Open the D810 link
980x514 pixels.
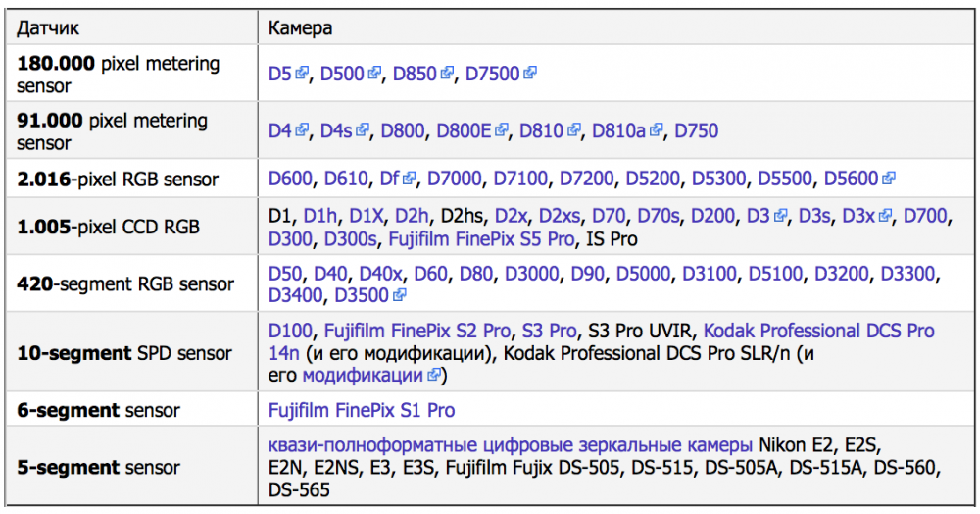click(x=541, y=130)
